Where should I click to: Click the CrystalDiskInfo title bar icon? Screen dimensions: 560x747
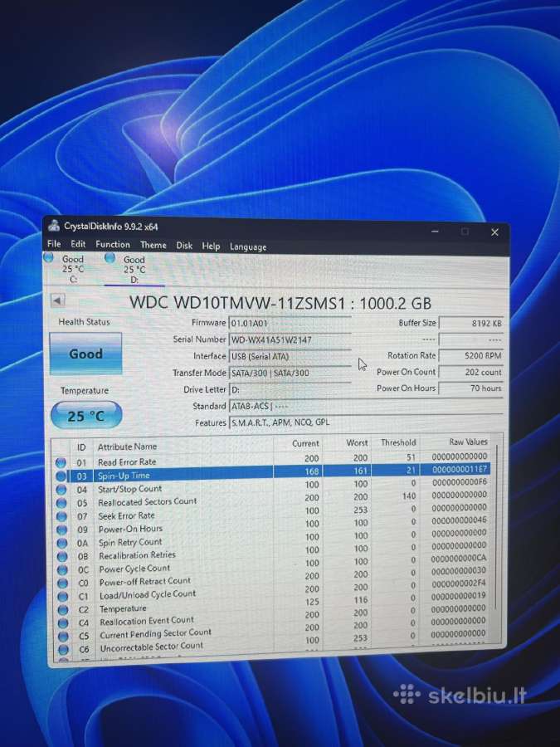pos(54,225)
